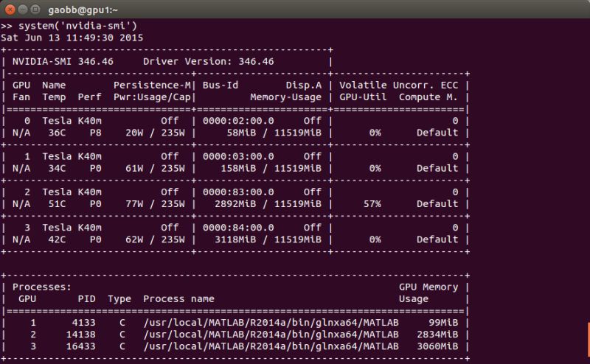Screen dimensions: 590x364
Task: Click memory usage 158MiB / 11519MiB
Action: click(x=271, y=169)
